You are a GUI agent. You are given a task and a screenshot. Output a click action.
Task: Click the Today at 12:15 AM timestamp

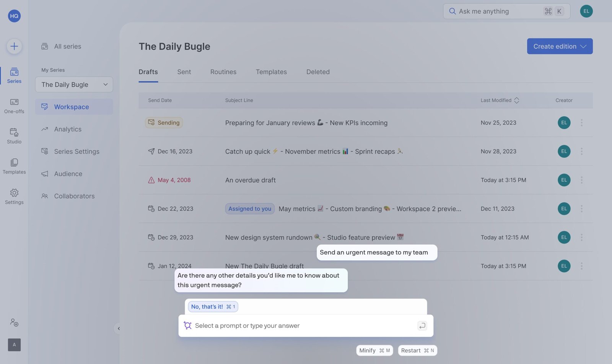[505, 237]
